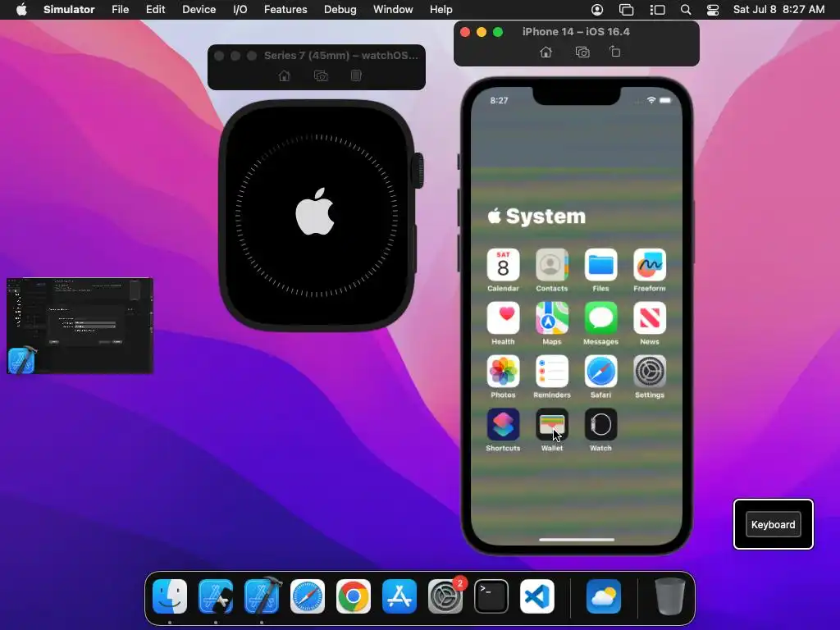Open Google Chrome from the Dock
Viewport: 840px width, 630px height.
click(x=353, y=596)
